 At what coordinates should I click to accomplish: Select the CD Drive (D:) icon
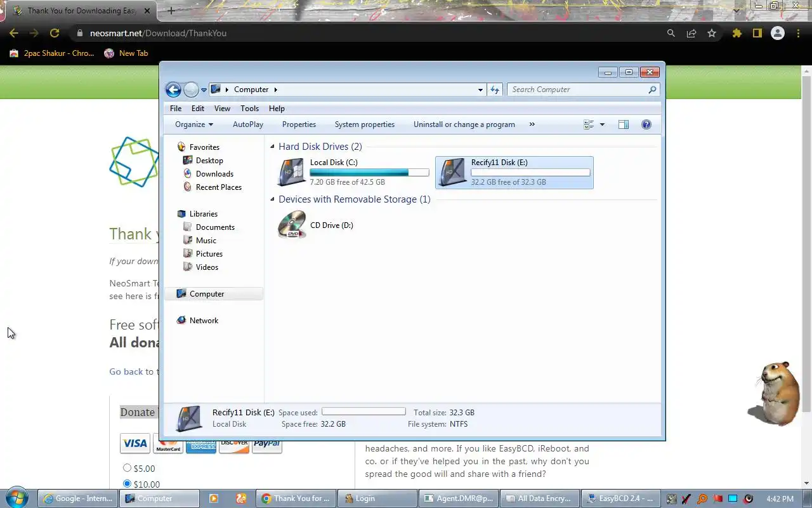[x=292, y=225]
